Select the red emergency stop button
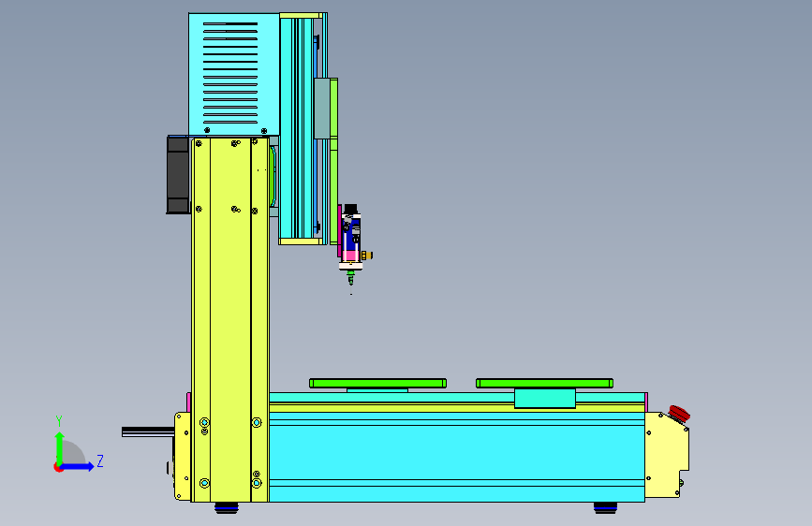 pyautogui.click(x=678, y=415)
